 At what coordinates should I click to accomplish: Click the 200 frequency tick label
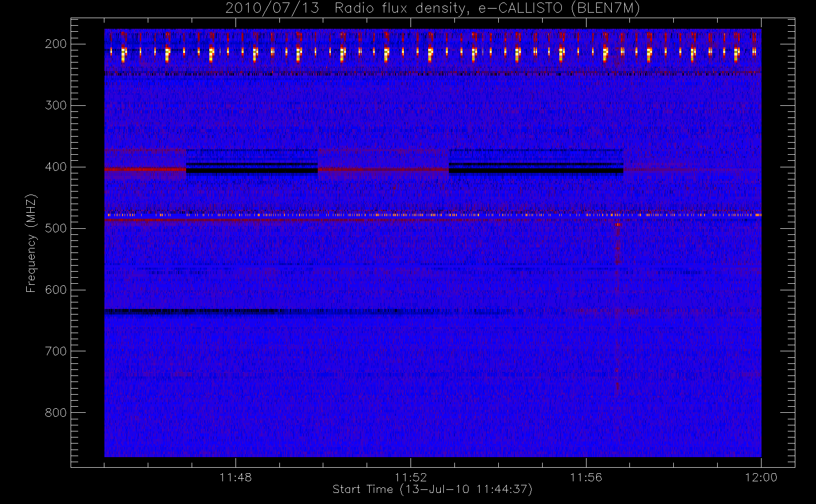pyautogui.click(x=56, y=44)
